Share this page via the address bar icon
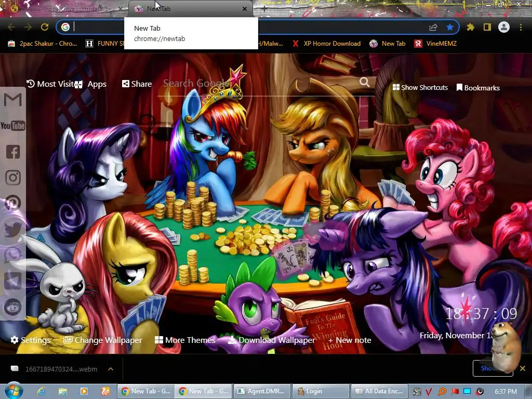532x399 pixels. (x=433, y=27)
